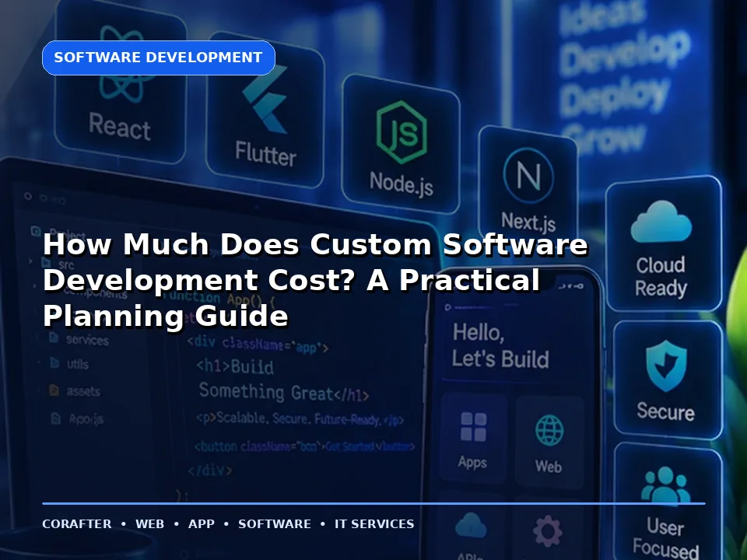Click the article title headline text
747x560 pixels.
point(315,279)
